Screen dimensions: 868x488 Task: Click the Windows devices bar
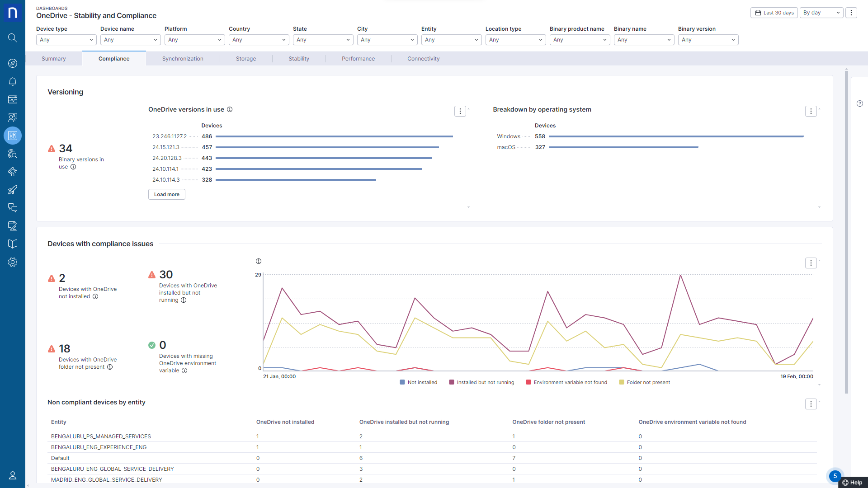click(x=676, y=136)
